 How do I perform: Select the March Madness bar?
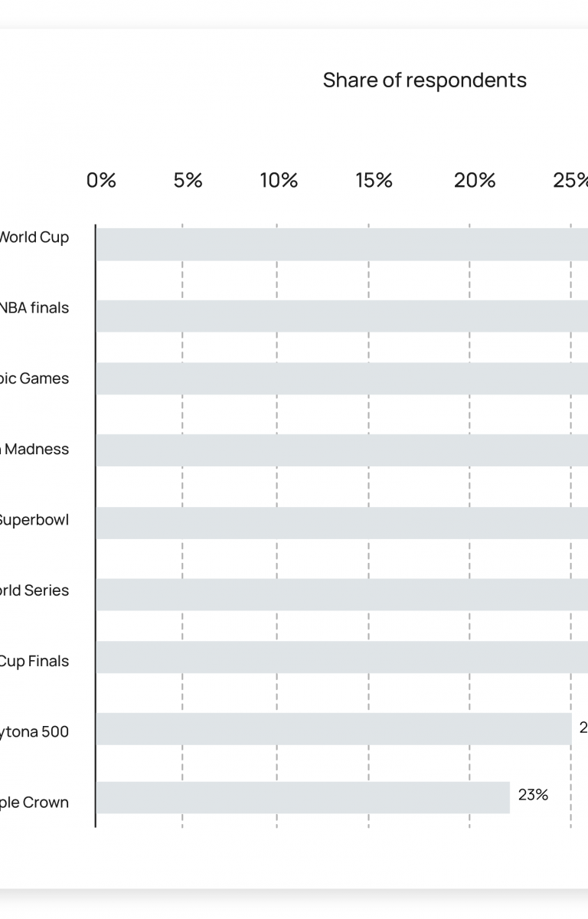pyautogui.click(x=341, y=450)
